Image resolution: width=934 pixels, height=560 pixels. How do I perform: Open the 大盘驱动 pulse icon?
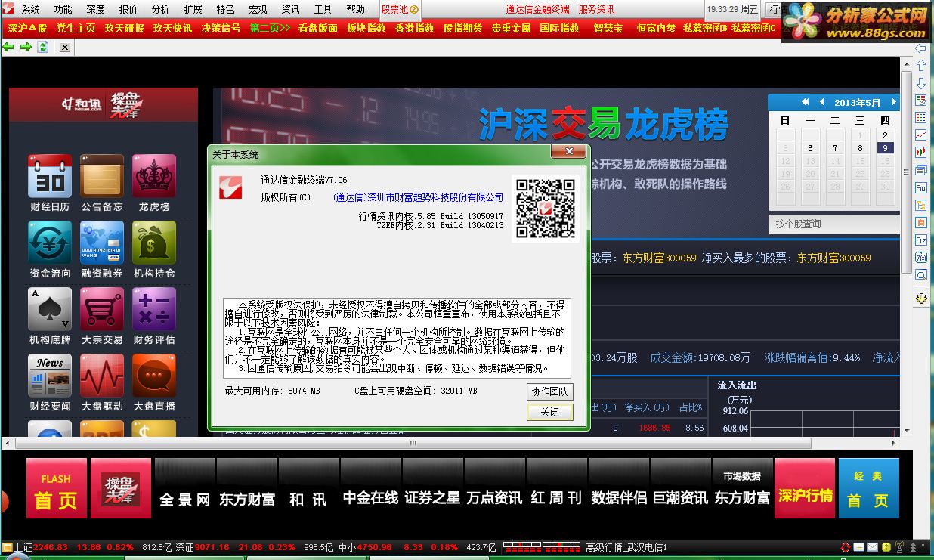[102, 376]
